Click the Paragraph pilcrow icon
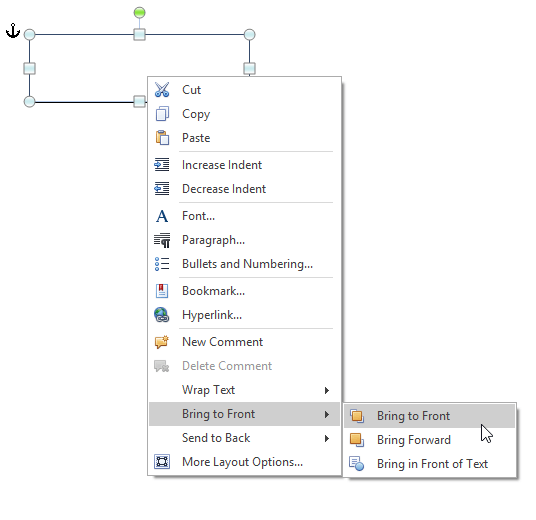The image size is (536, 520). tap(162, 240)
